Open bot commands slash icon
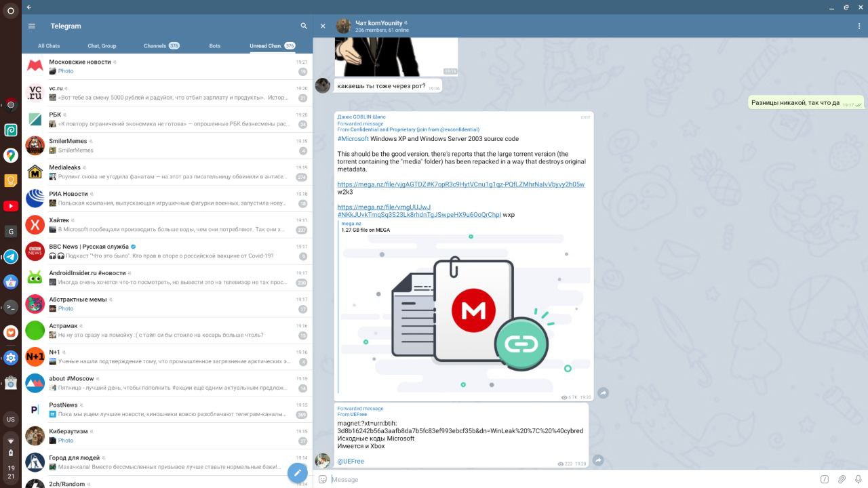The height and width of the screenshot is (488, 868). [x=825, y=479]
